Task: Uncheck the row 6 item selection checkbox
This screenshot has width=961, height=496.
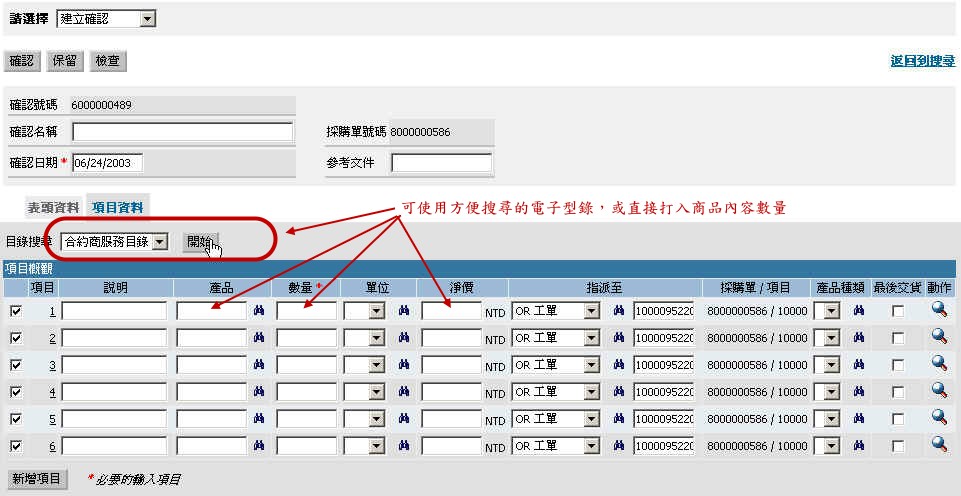Action: click(x=15, y=446)
